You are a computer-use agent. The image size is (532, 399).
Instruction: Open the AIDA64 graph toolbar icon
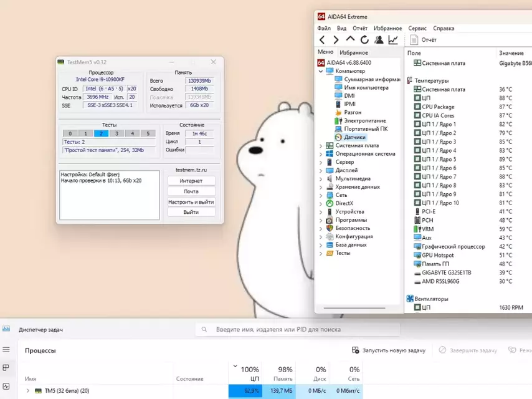tap(393, 40)
